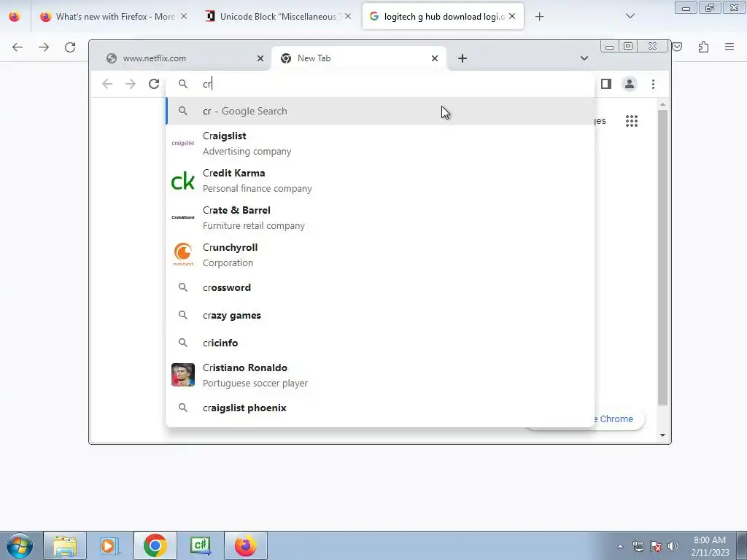Click the Firefox taskbar icon

point(246,545)
